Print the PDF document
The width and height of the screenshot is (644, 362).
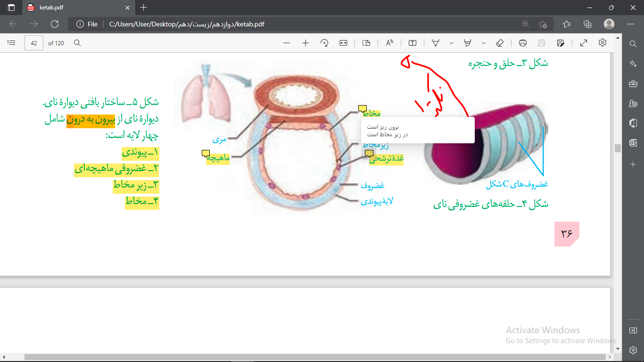tap(523, 43)
